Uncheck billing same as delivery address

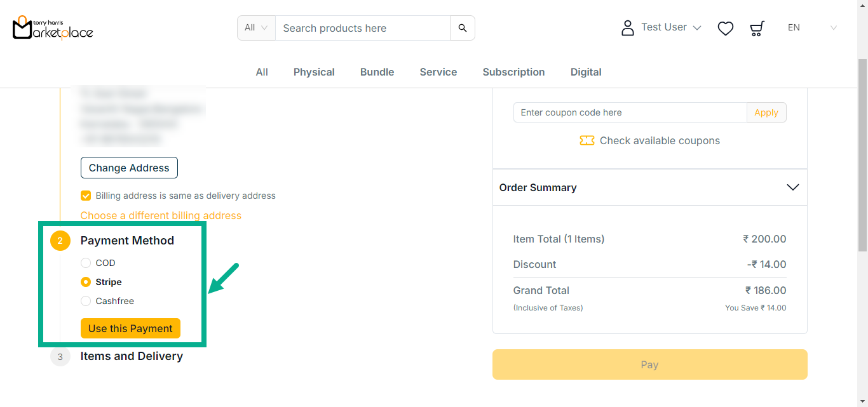(x=86, y=196)
